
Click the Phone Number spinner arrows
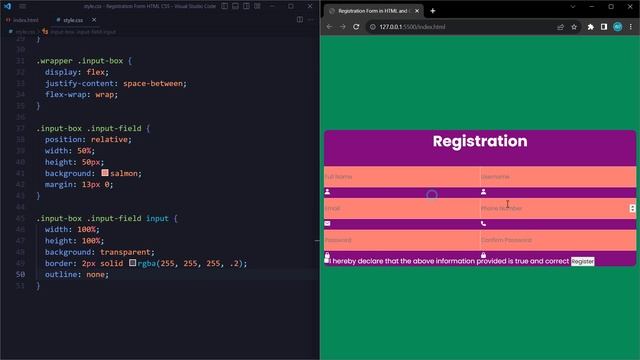(632, 208)
